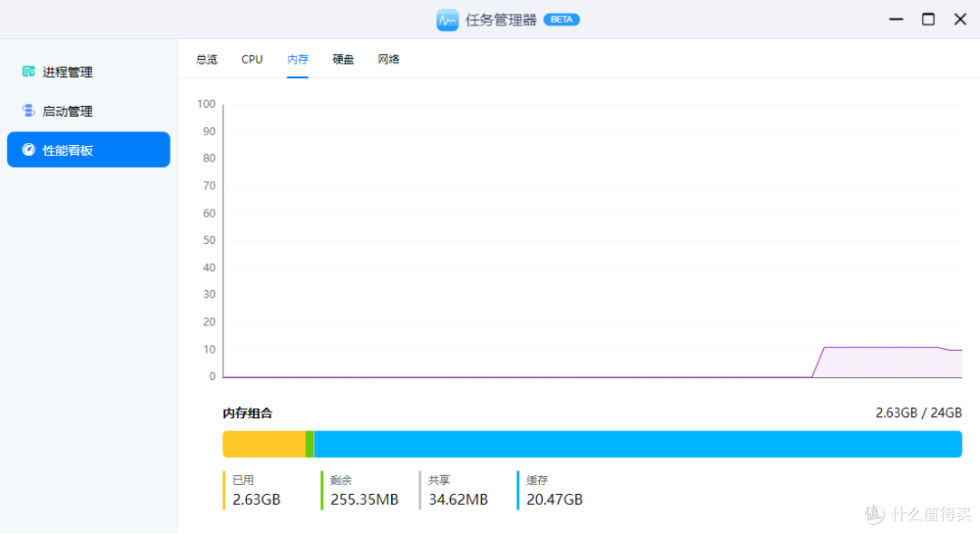The width and height of the screenshot is (980, 534).
Task: Click the BETA badge in title bar
Action: tap(562, 19)
